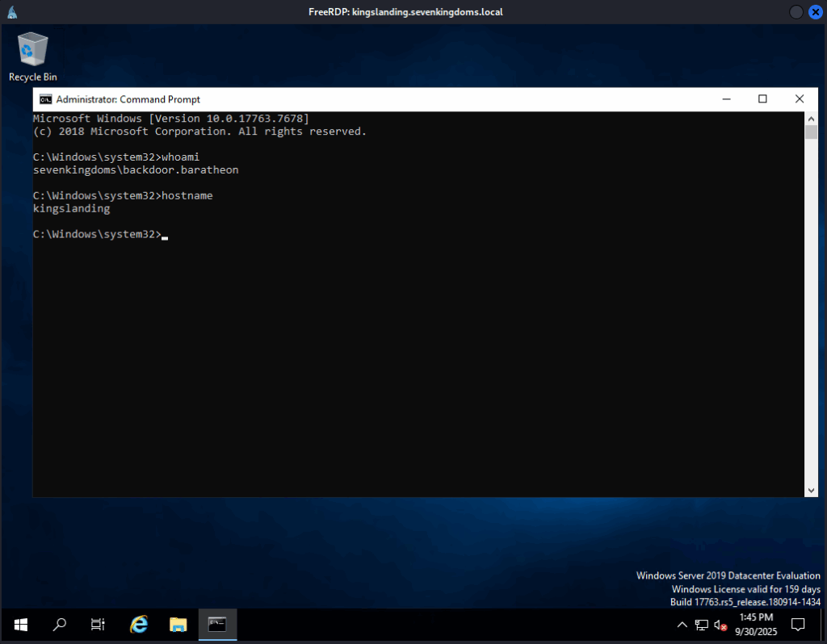Open the Action Center notification icon
The image size is (827, 644).
click(798, 624)
